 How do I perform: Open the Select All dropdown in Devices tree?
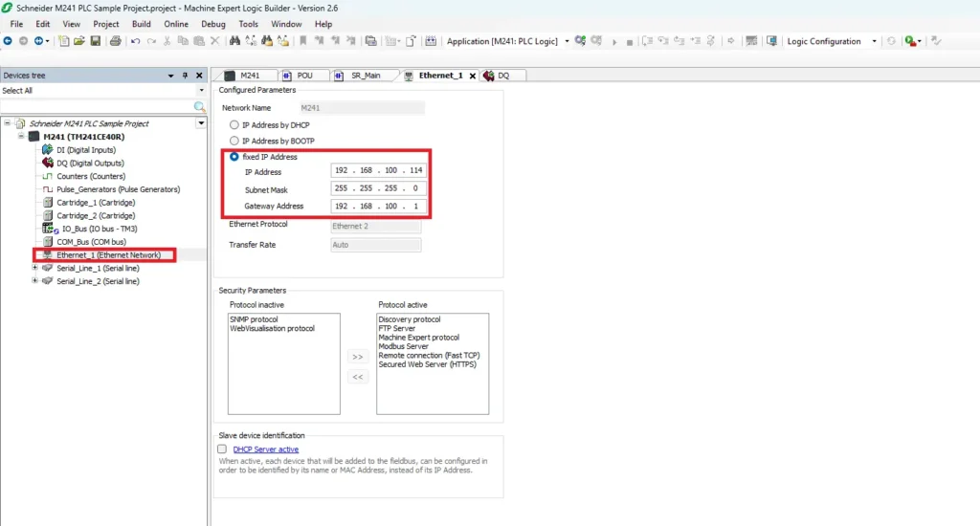click(x=201, y=91)
